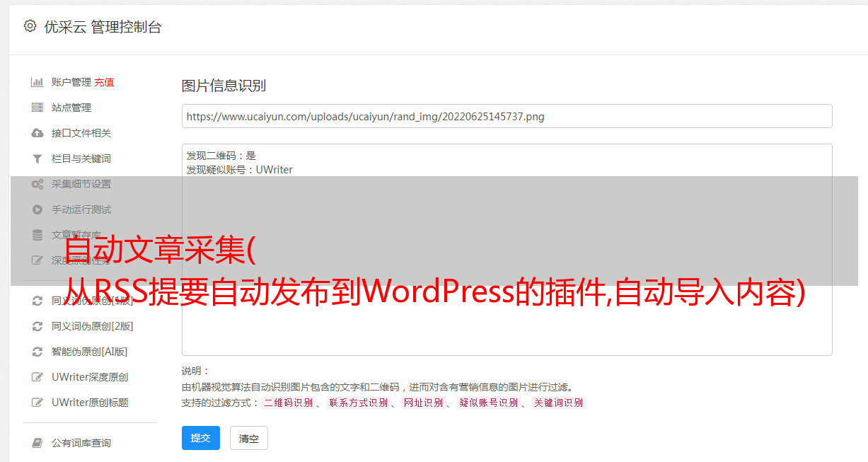Click the 优采云 管理控制台 title
Viewport: 868px width, 462px height.
click(x=103, y=27)
